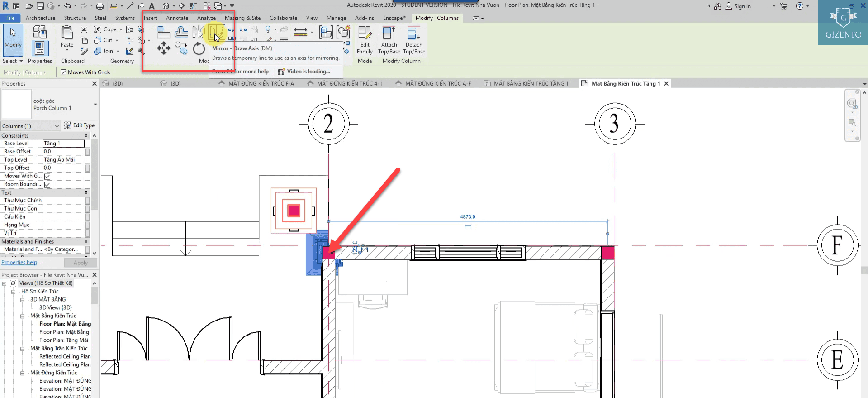Image resolution: width=868 pixels, height=398 pixels.
Task: Collapse the Materials and Finishes section
Action: tap(86, 242)
